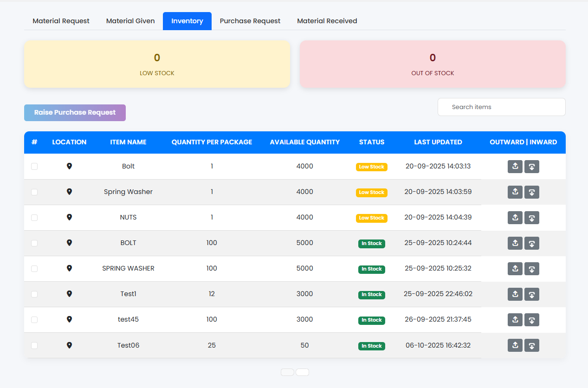Select the checkbox for the NUTS row
This screenshot has height=388, width=588.
tap(34, 218)
